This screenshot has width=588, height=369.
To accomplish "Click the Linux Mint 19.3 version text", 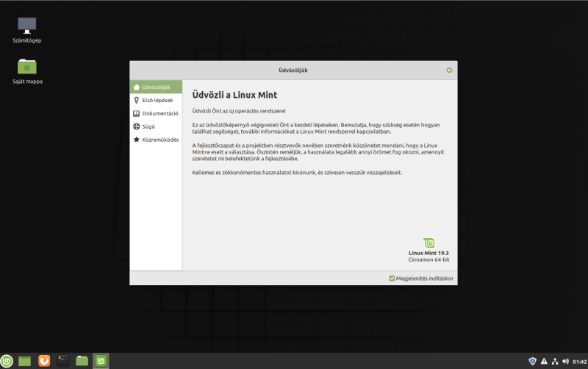I will pyautogui.click(x=429, y=253).
